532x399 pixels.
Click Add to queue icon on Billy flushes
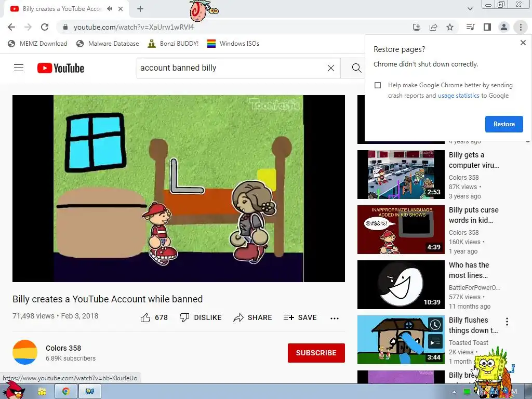435,342
